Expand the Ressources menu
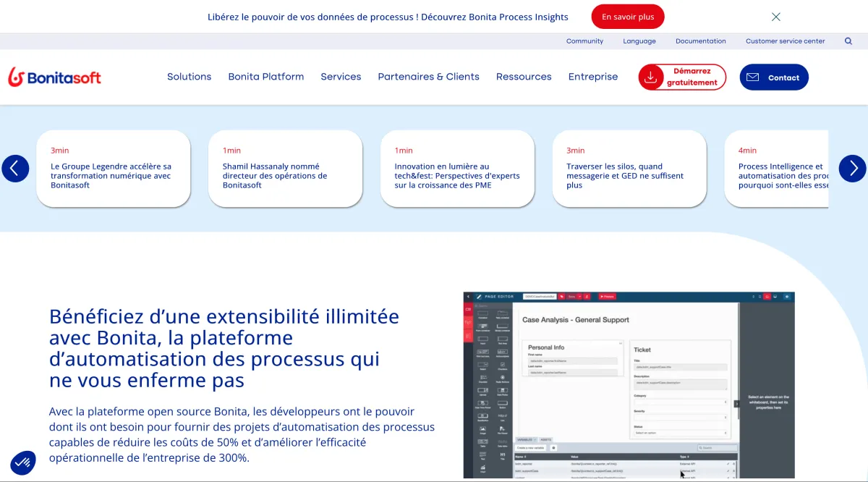Viewport: 868px width, 482px height. pos(524,77)
